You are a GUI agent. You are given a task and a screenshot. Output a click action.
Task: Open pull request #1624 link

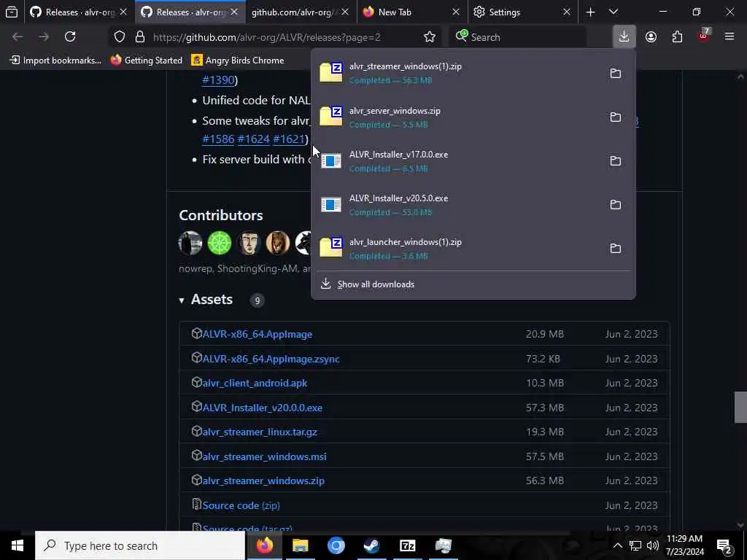pyautogui.click(x=253, y=139)
